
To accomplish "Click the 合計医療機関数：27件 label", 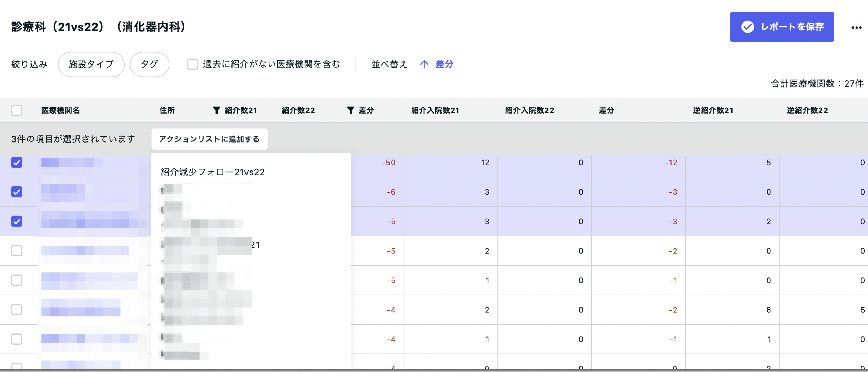I will (x=817, y=84).
